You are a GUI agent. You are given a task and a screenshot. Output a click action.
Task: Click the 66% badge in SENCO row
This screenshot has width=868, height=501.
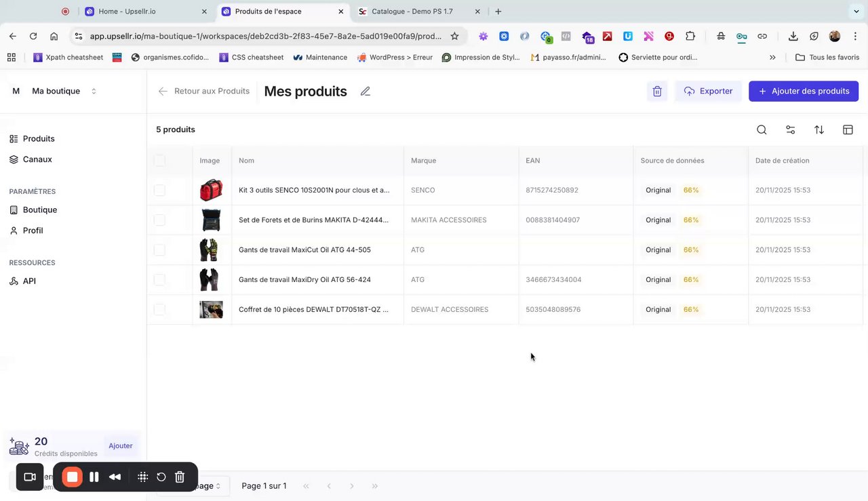pos(691,191)
